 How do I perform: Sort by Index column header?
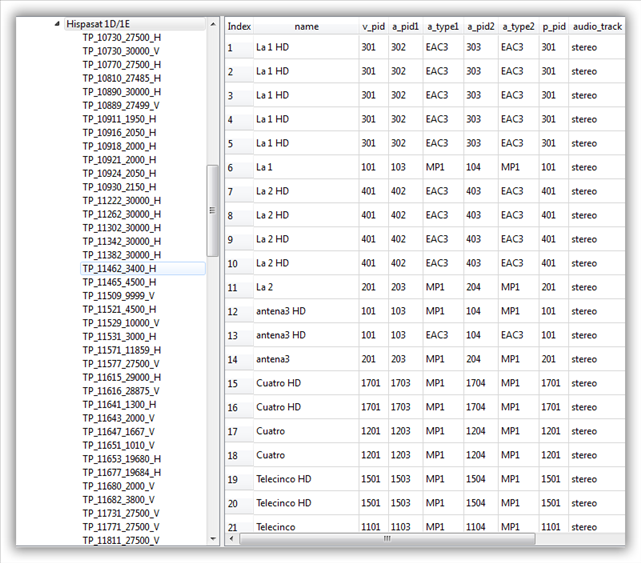click(x=239, y=27)
